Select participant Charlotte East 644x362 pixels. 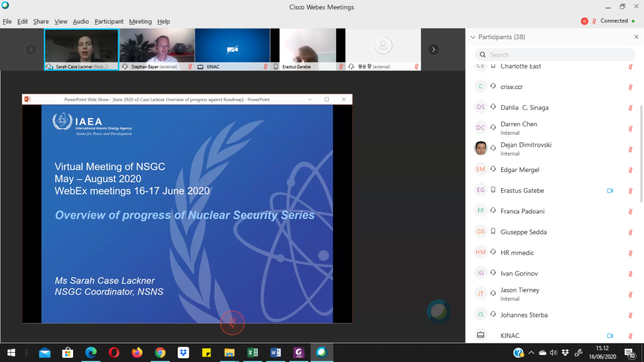point(555,66)
